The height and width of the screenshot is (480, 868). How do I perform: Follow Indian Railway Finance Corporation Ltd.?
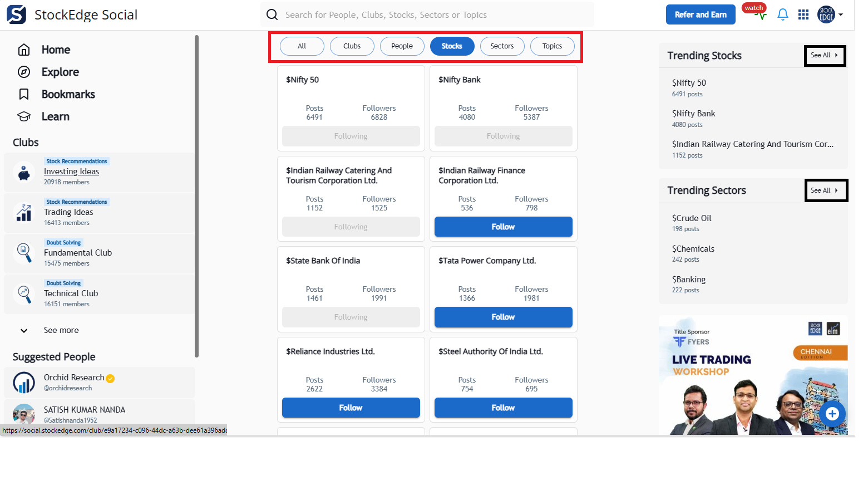[x=503, y=227]
